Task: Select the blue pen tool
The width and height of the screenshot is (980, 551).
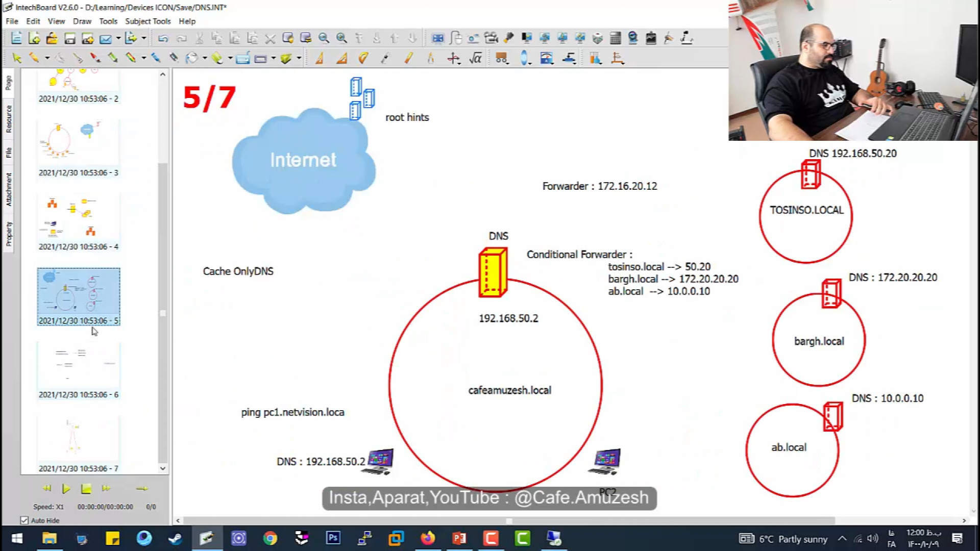Action: pos(156,58)
